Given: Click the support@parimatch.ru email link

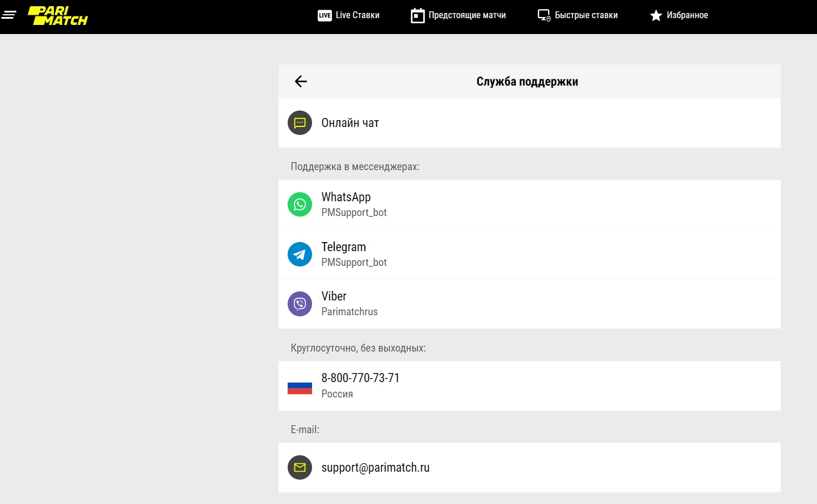Looking at the screenshot, I should [376, 468].
